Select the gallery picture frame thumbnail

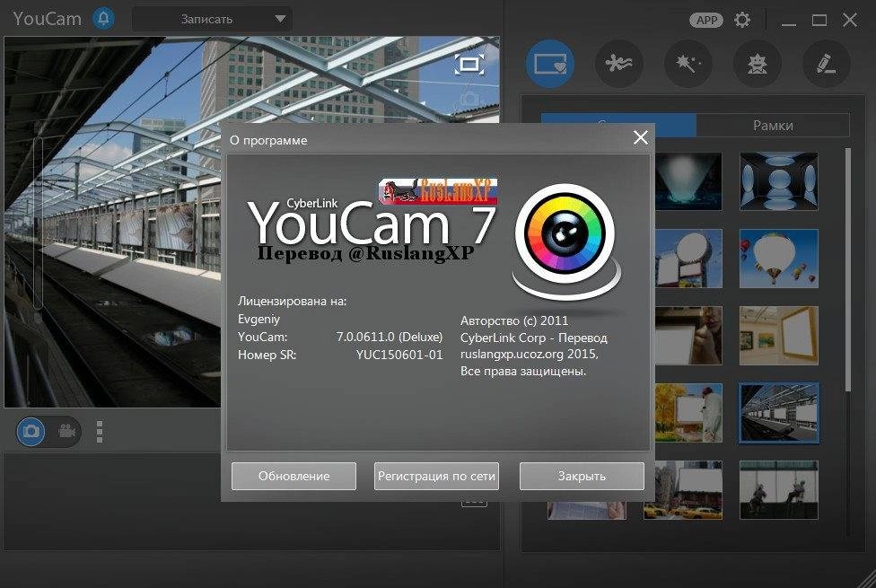pyautogui.click(x=779, y=336)
